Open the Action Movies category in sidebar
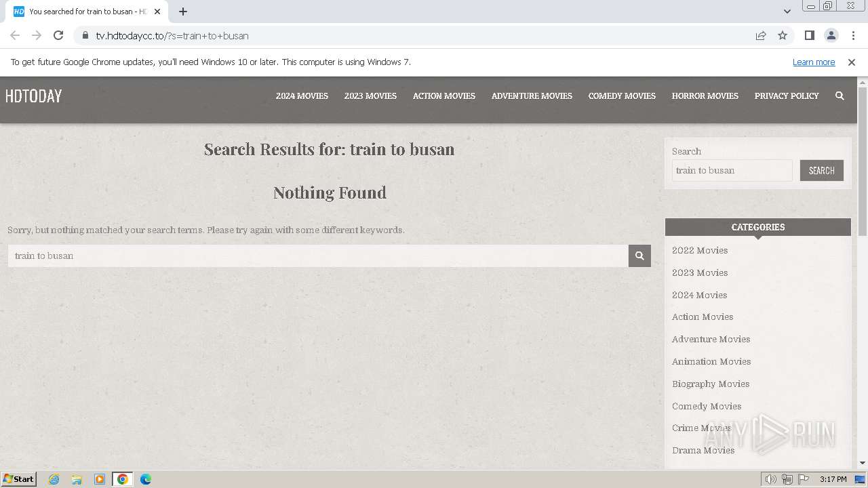Screen dimensions: 868x488 pyautogui.click(x=703, y=317)
